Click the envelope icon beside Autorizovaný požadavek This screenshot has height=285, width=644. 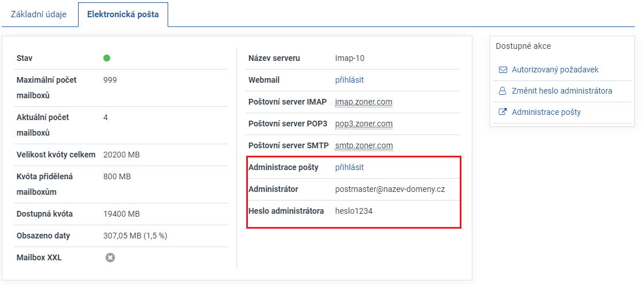pyautogui.click(x=503, y=70)
